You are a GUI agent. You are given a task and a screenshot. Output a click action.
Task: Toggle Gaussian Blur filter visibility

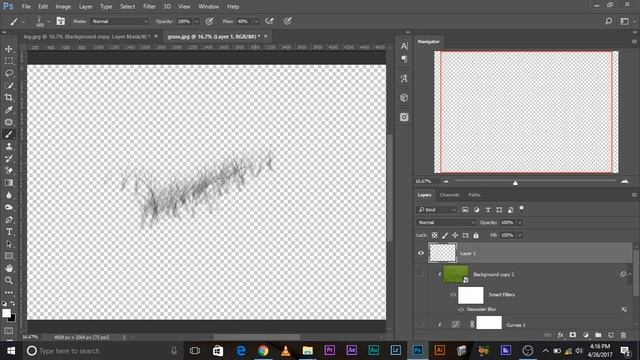461,309
